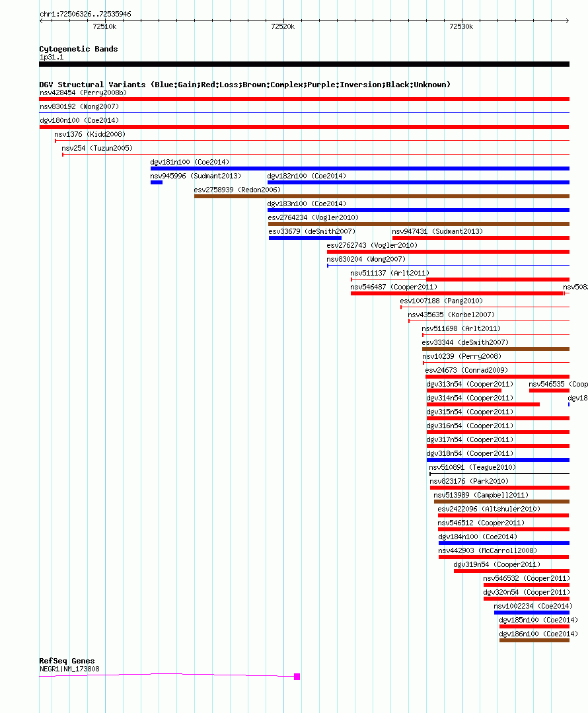The width and height of the screenshot is (588, 713).
Task: Click the DGV Structural Variants track title
Action: tap(244, 85)
